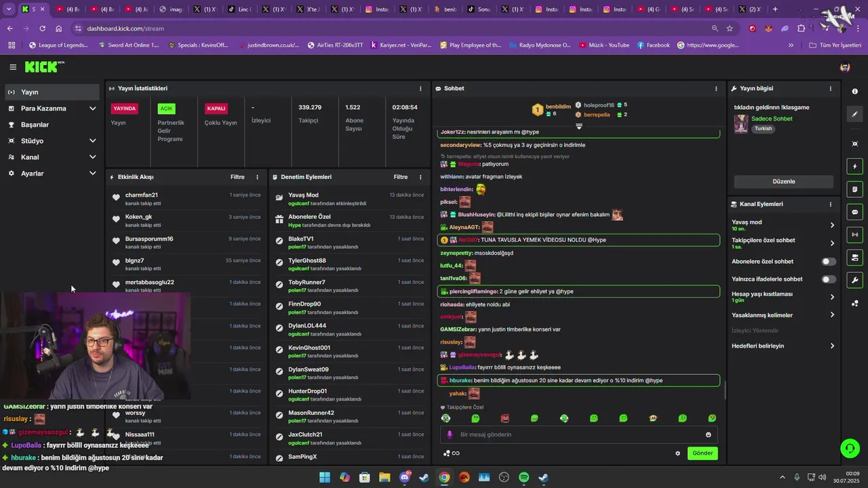The height and width of the screenshot is (488, 868).
Task: Send the message with Gönder button
Action: point(703,453)
